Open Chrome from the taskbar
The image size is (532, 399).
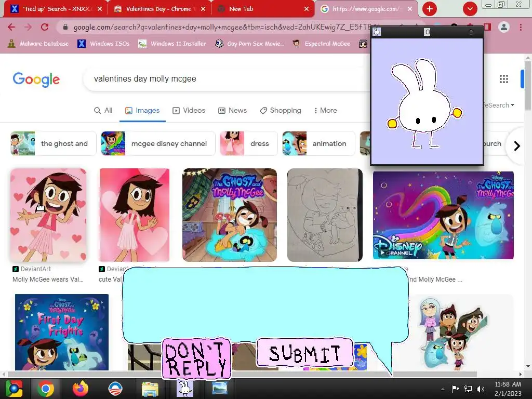tap(46, 389)
